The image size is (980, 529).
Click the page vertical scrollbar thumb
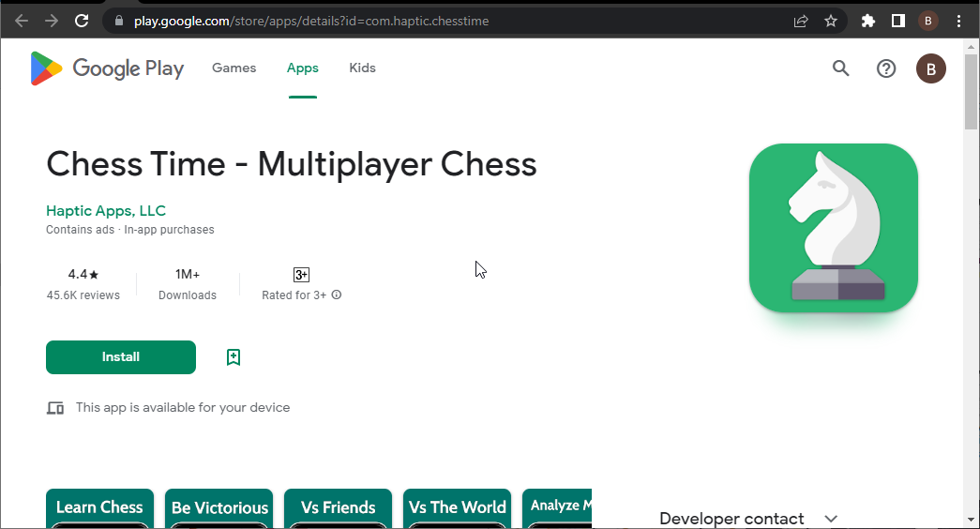[971, 91]
